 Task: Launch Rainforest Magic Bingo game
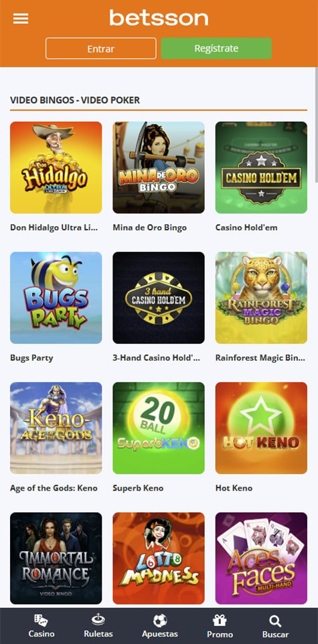point(261,297)
